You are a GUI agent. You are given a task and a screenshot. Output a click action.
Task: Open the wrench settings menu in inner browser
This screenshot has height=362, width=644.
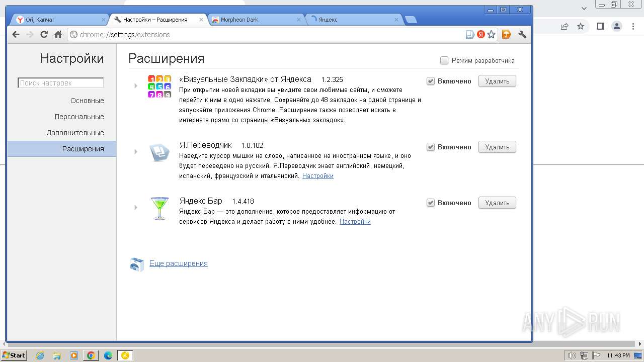pyautogui.click(x=522, y=34)
